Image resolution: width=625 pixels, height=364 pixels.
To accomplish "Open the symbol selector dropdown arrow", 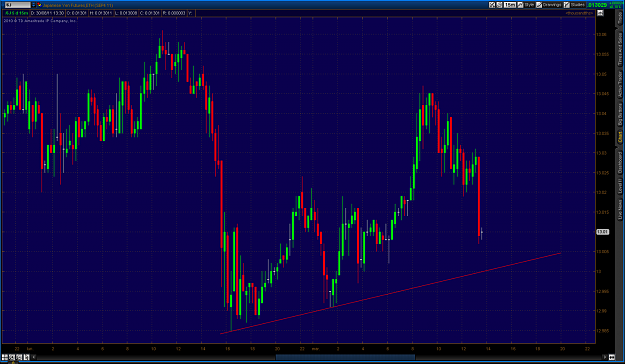I will tap(33, 5).
